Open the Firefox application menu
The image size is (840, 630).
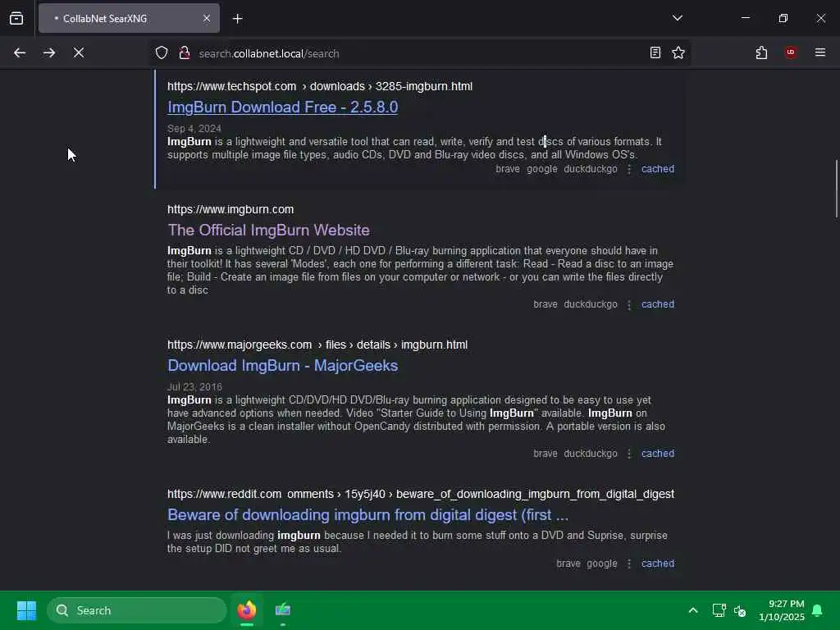(x=820, y=52)
